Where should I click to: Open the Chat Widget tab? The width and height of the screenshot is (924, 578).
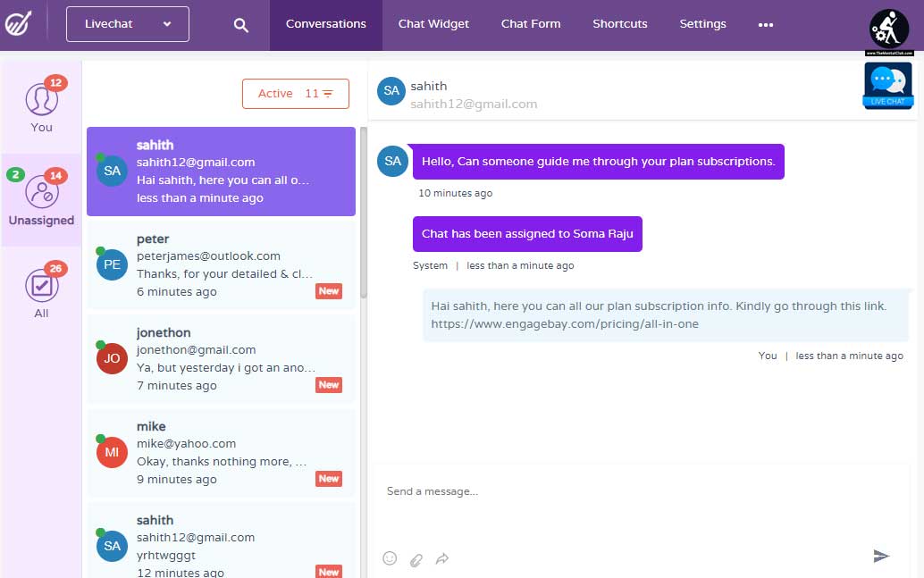click(433, 24)
